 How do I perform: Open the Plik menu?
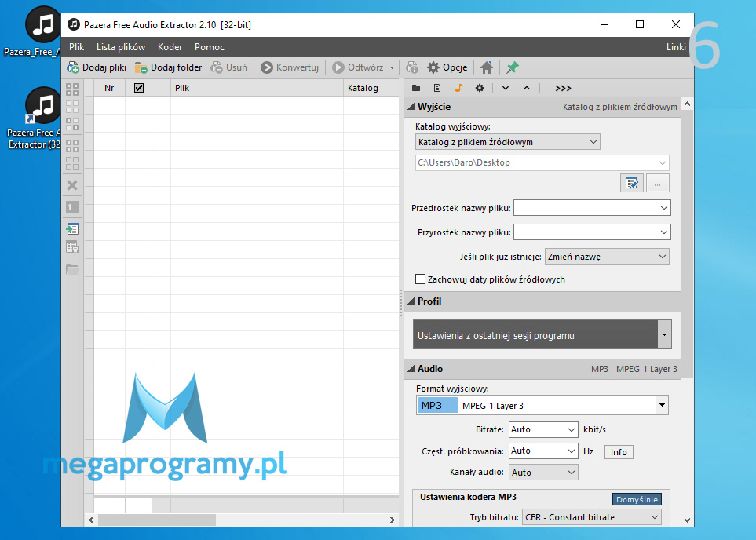pyautogui.click(x=76, y=47)
